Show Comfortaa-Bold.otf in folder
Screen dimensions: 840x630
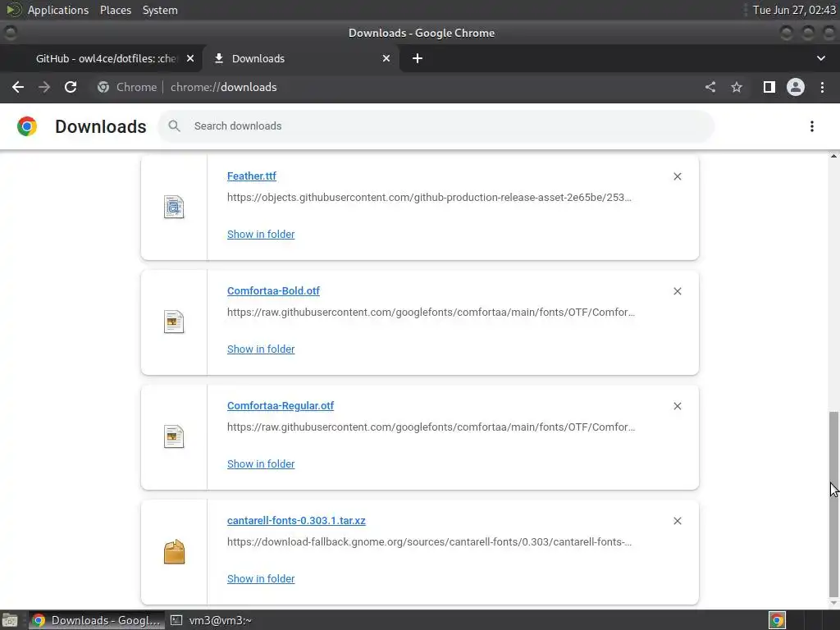coord(261,349)
